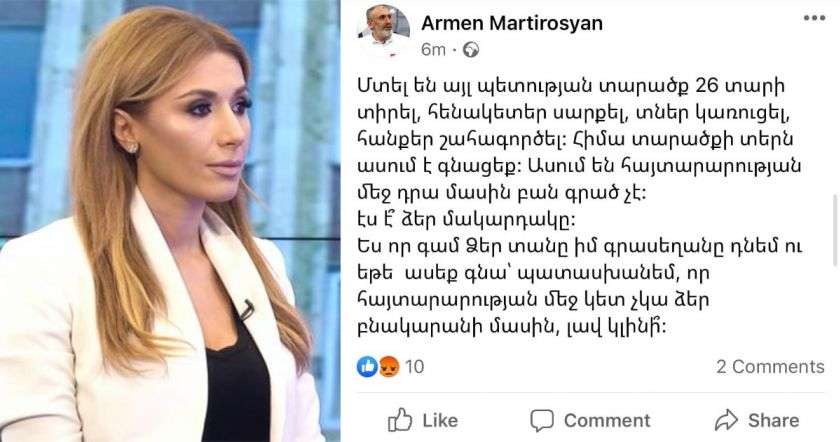Click the Like button label
Viewport: 840px width, 442px height.
pyautogui.click(x=440, y=420)
